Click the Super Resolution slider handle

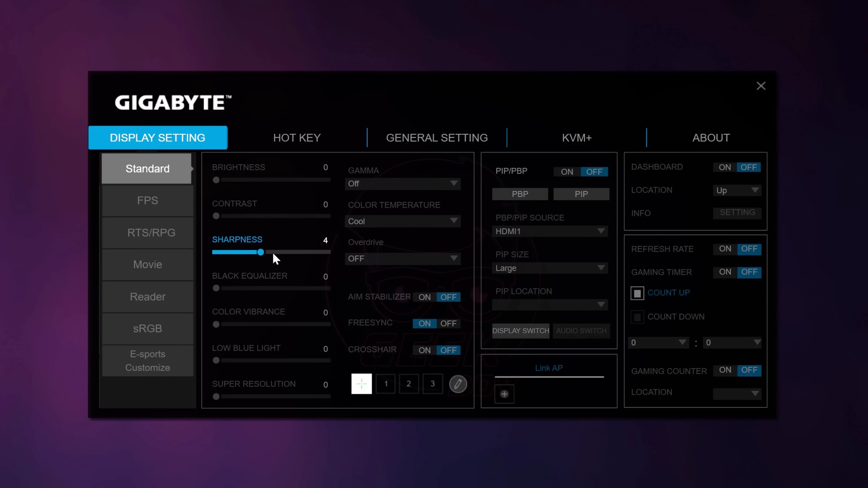coord(216,397)
